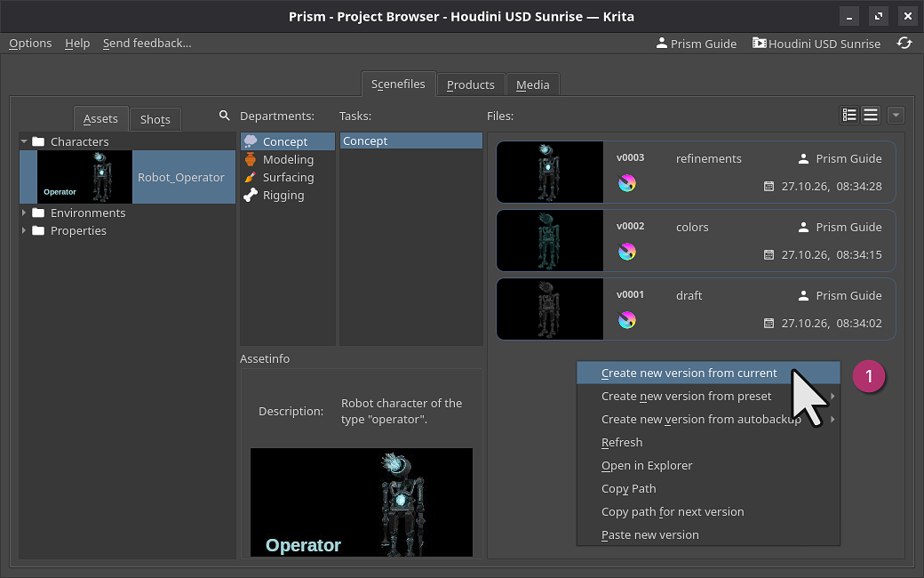The width and height of the screenshot is (924, 578).
Task: Select the v0003 refinements thumbnail
Action: (x=550, y=173)
